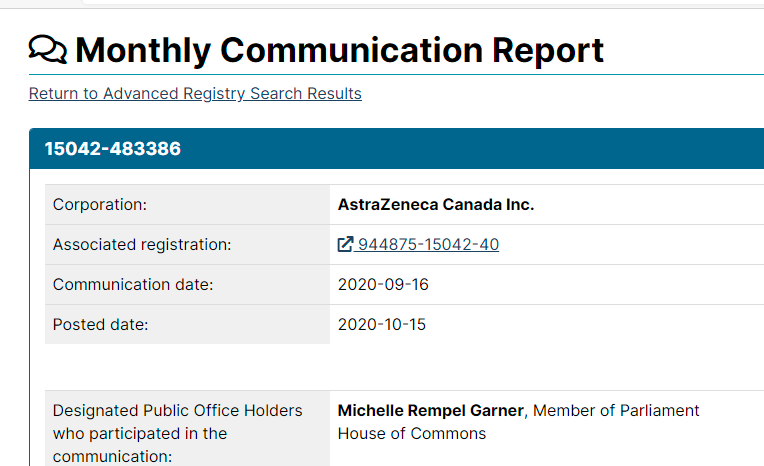
Task: Click the posted date value 2020-10-15
Action: 383,325
